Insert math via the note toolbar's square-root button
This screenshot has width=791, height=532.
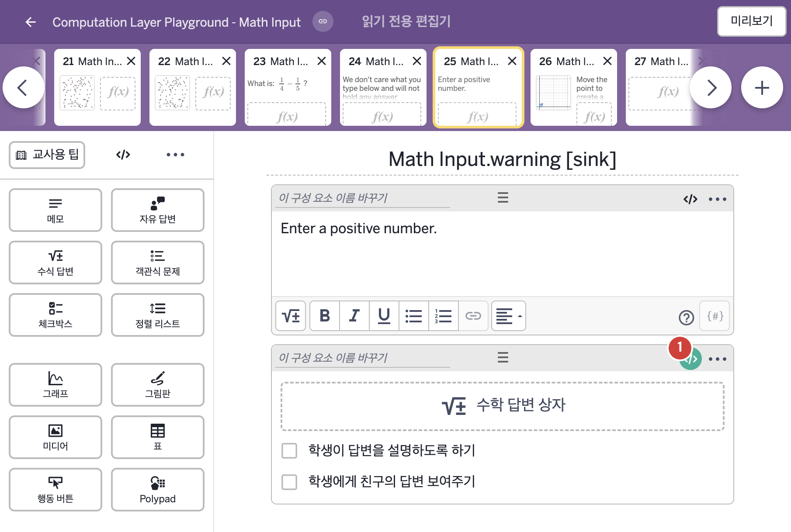(x=291, y=316)
